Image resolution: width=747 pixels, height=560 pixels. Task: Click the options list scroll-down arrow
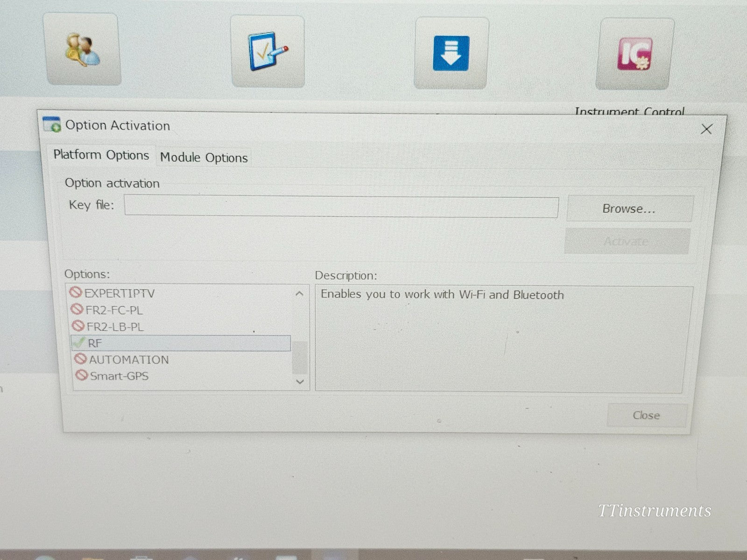[300, 382]
